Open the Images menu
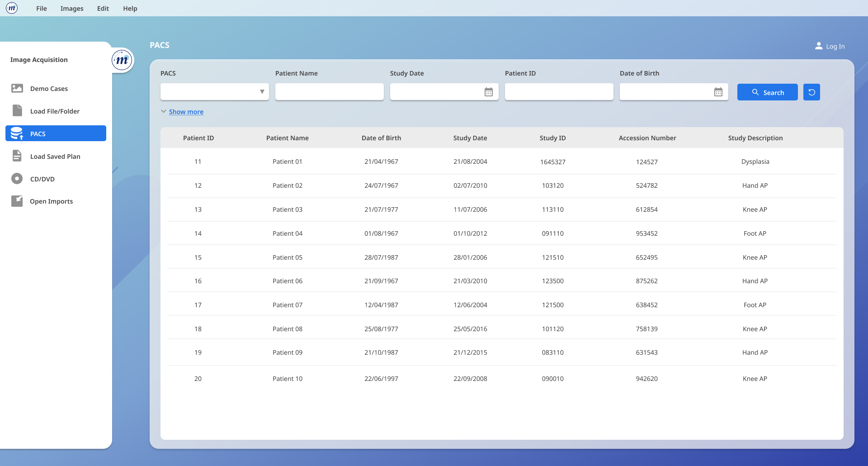 [x=72, y=9]
